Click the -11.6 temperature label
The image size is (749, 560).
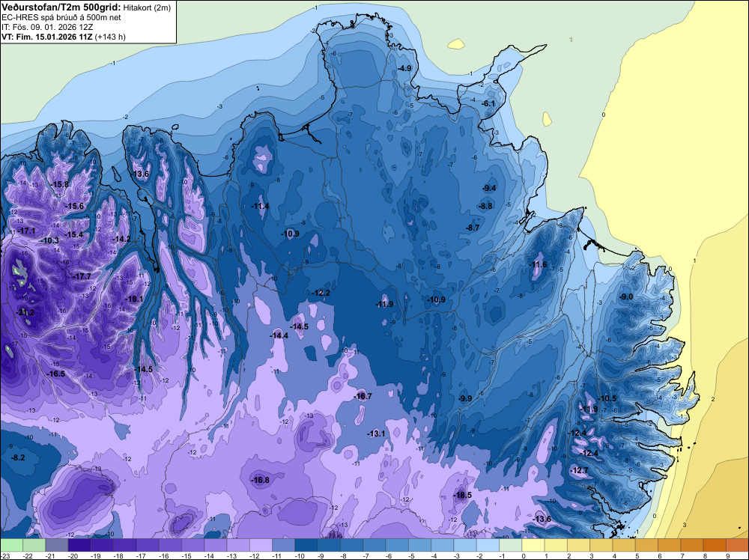coord(539,264)
